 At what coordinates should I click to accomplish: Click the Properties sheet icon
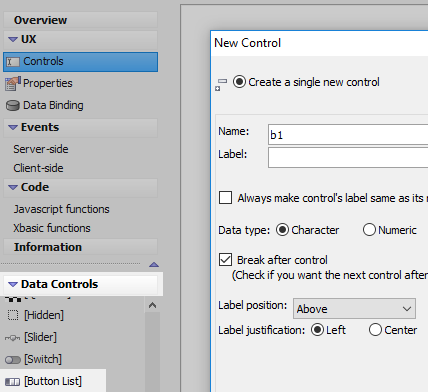(13, 84)
